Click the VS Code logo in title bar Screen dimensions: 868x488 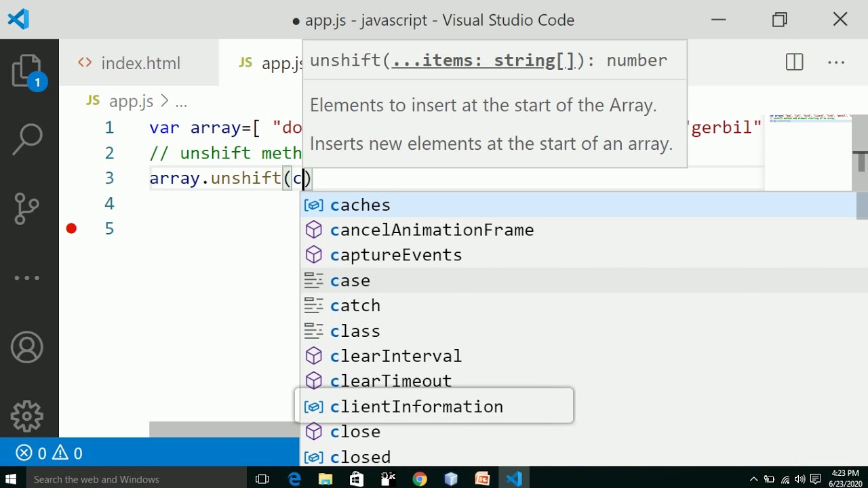(19, 19)
